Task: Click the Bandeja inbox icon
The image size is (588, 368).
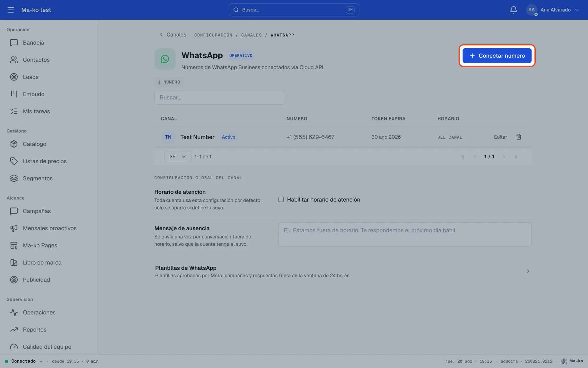Action: pos(14,43)
